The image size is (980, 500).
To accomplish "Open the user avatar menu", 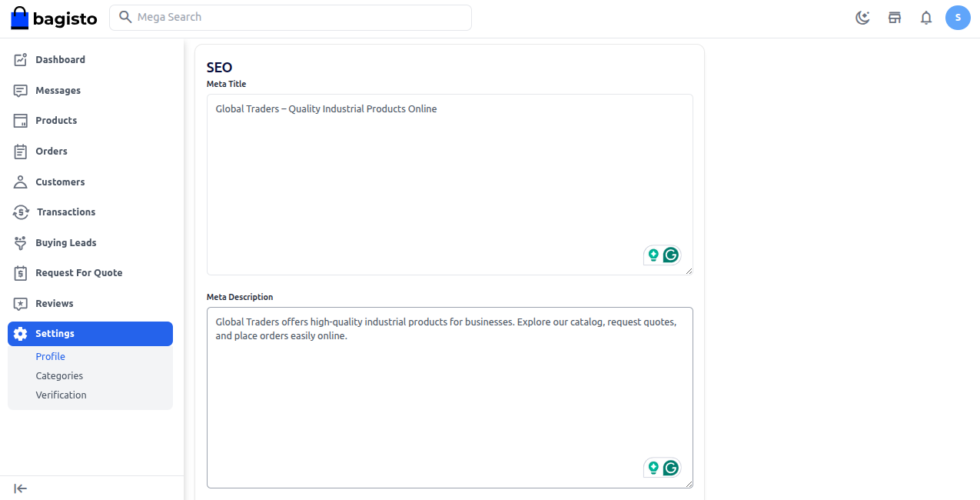I will pyautogui.click(x=958, y=18).
